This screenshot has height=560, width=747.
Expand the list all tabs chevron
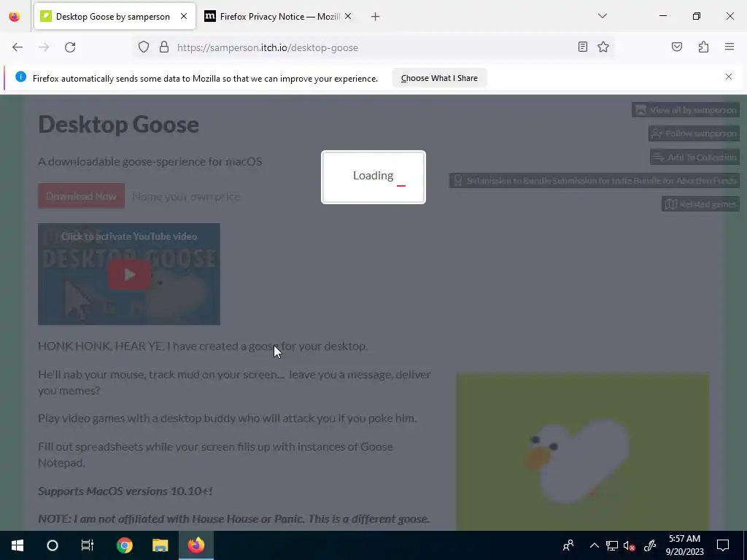tap(603, 16)
